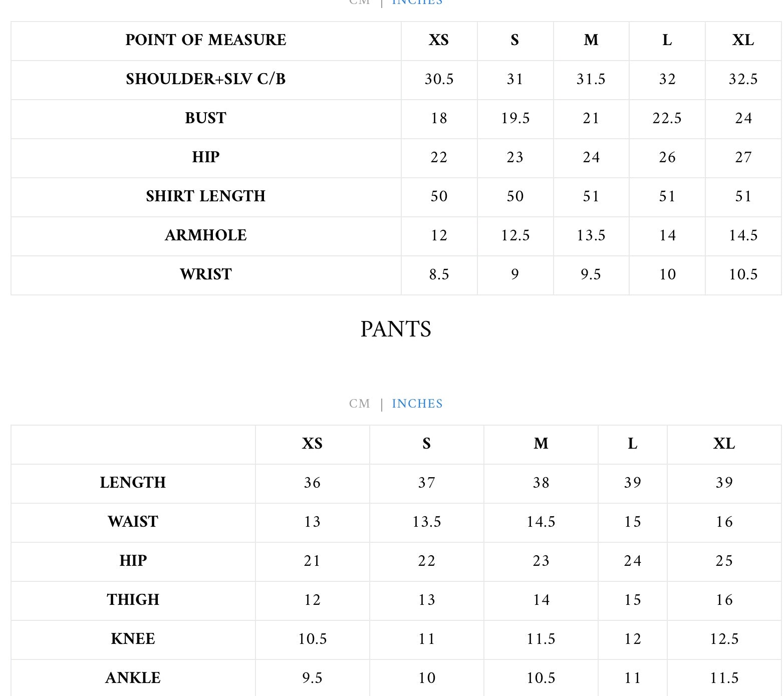This screenshot has height=696, width=784.
Task: Select the LENGTH row in pants table
Action: click(133, 483)
